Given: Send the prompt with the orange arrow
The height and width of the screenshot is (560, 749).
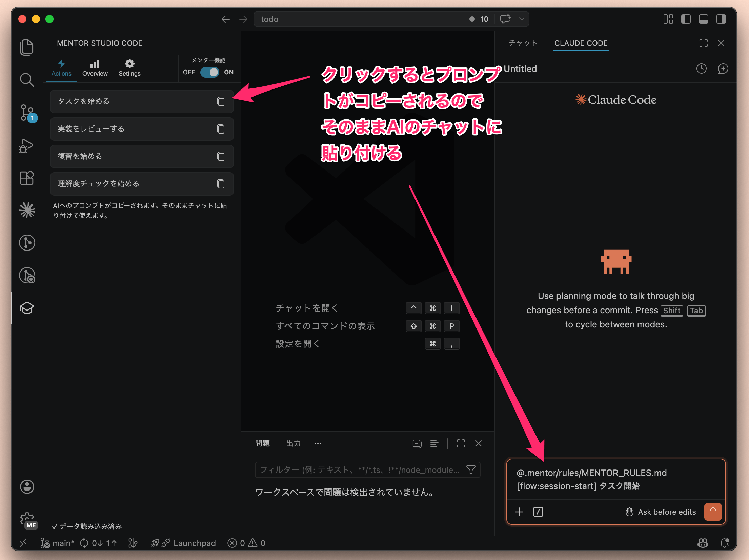Looking at the screenshot, I should [713, 512].
